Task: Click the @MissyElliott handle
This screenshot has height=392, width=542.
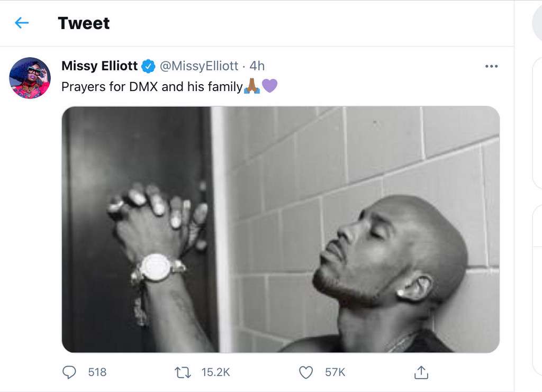Action: 199,66
